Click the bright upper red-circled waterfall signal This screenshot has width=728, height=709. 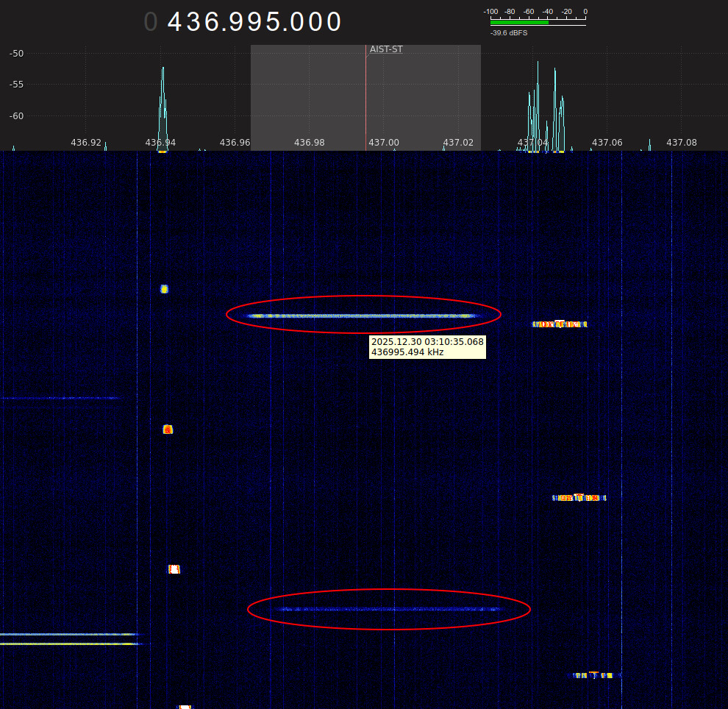[x=360, y=316]
